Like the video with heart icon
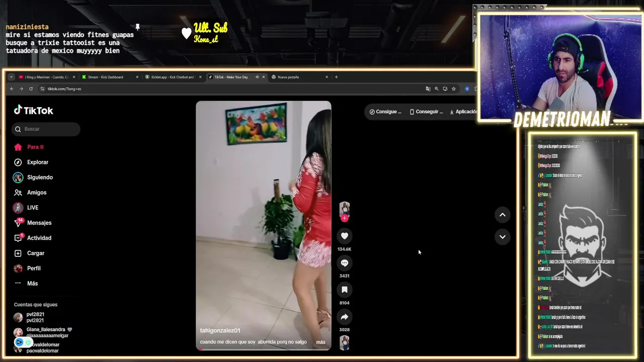This screenshot has width=644, height=362. click(344, 236)
